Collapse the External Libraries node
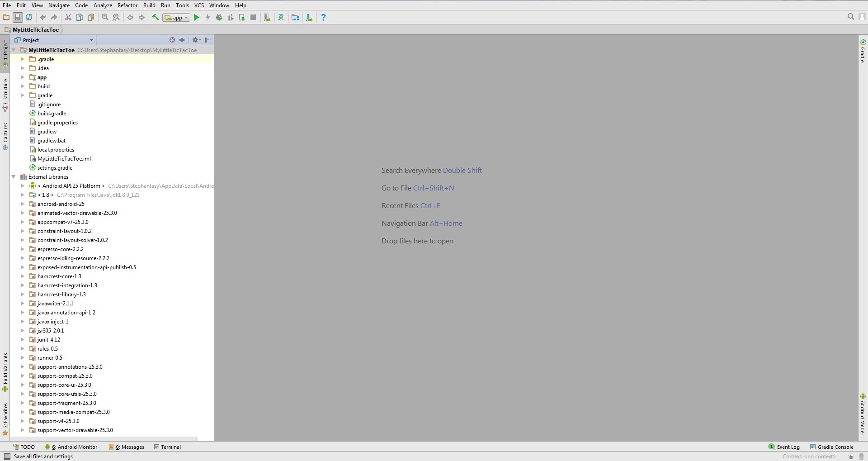 [14, 177]
